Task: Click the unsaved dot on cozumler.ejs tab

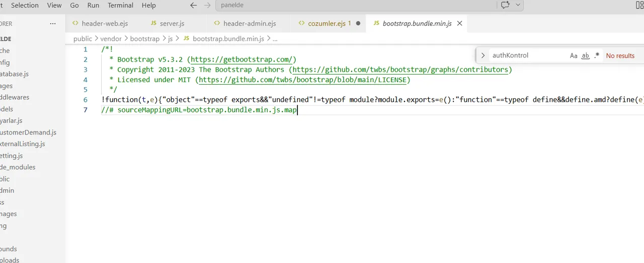Action: (x=358, y=23)
